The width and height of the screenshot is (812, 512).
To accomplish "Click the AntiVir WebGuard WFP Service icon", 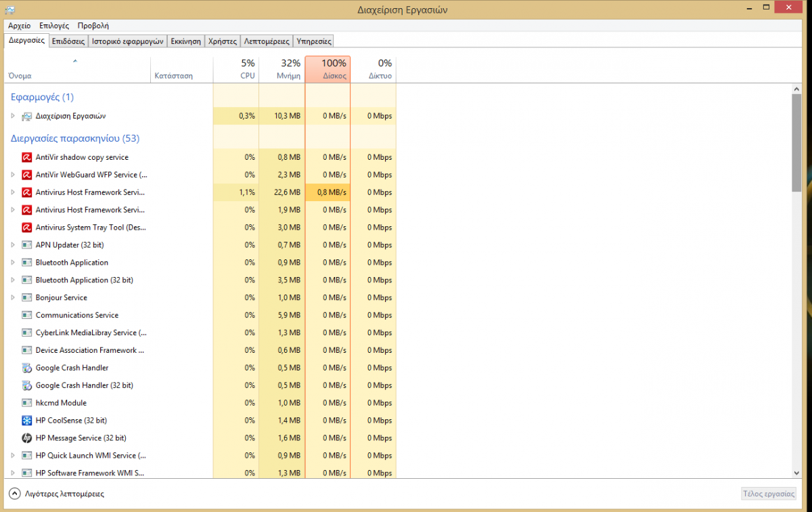I will pyautogui.click(x=27, y=175).
